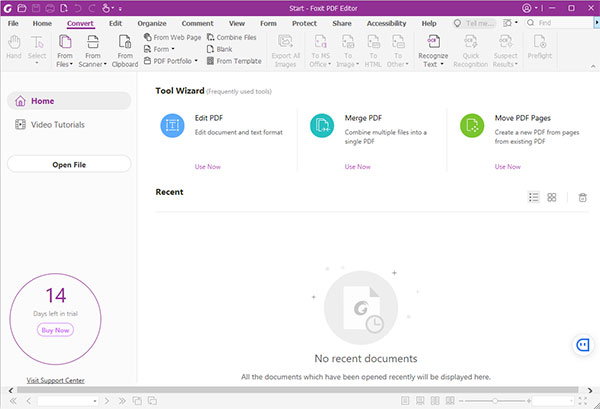Open the Organize ribbon tab
600x409 pixels.
153,22
